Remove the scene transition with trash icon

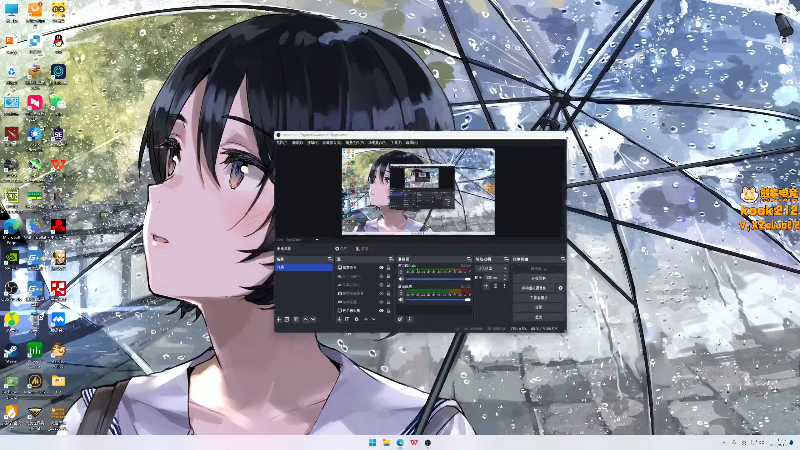tap(495, 286)
